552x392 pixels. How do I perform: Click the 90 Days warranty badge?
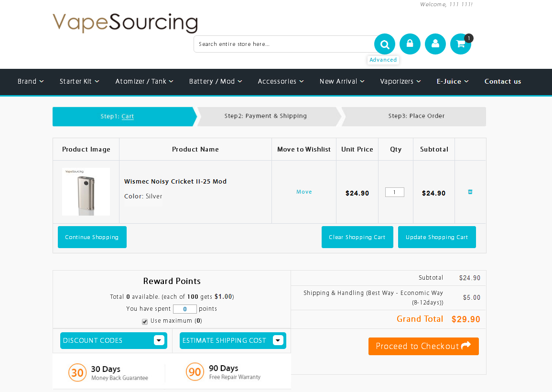[x=224, y=372]
